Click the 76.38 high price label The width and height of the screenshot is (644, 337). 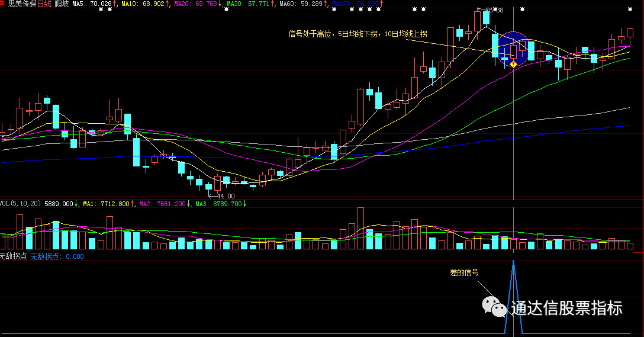[494, 10]
